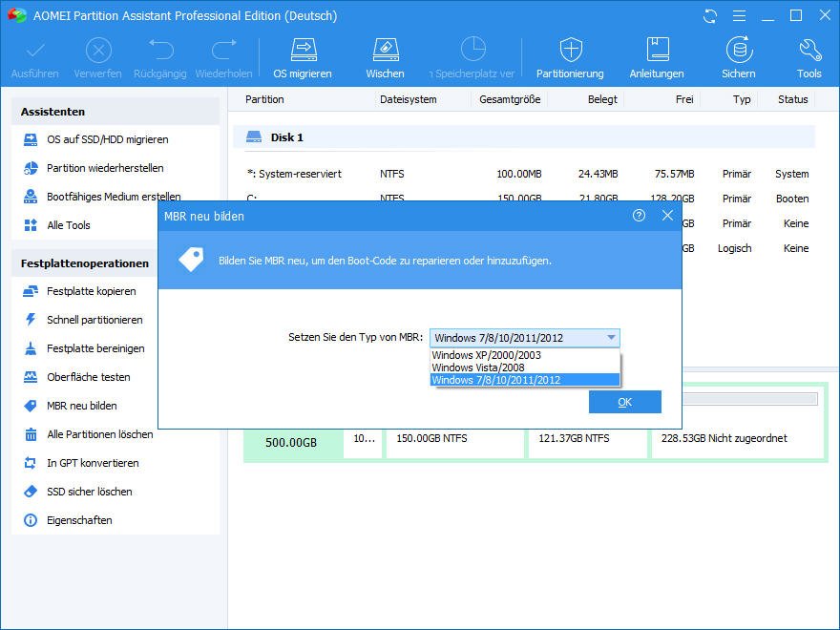
Task: Click the SSD sicher löschen eraser icon
Action: [x=31, y=492]
